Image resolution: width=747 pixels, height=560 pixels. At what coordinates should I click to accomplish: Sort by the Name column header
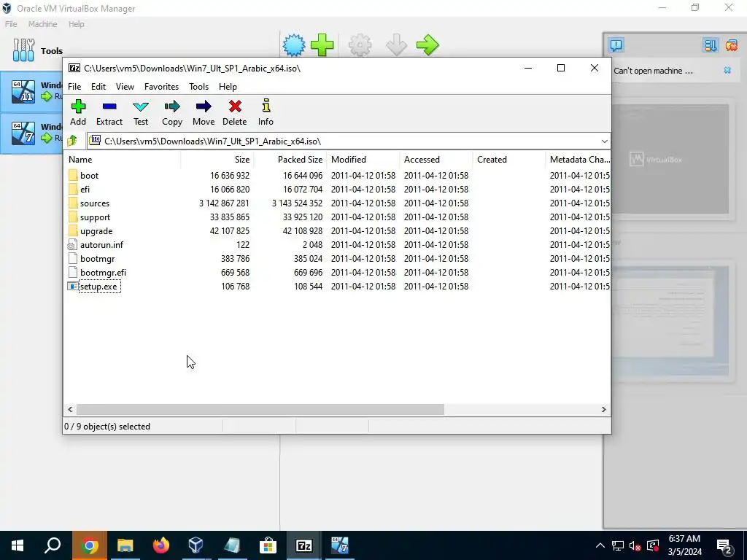click(122, 160)
